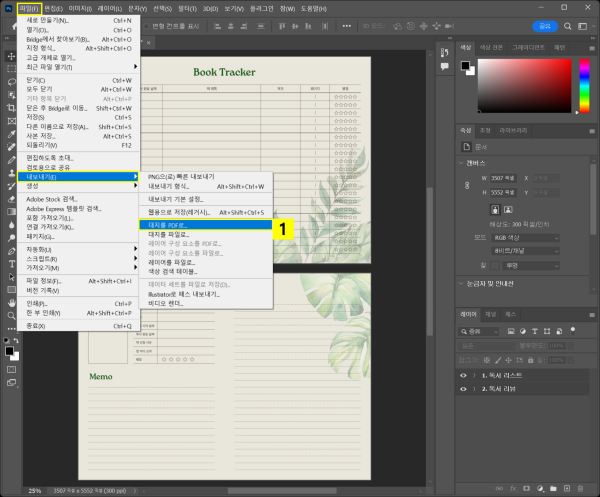Select the Pen tool
Image resolution: width=600 pixels, height=497 pixels.
tap(11, 251)
